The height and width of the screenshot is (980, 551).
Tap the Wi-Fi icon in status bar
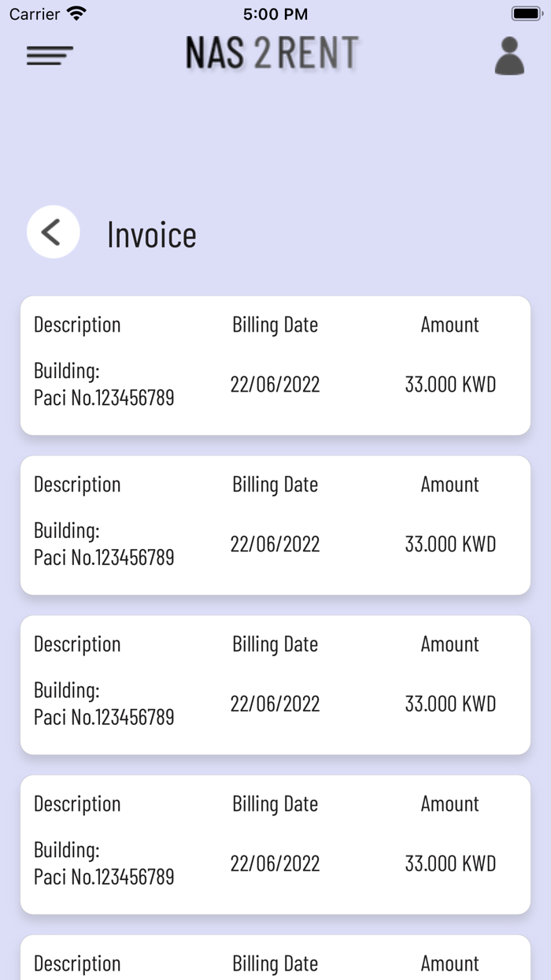click(x=74, y=13)
